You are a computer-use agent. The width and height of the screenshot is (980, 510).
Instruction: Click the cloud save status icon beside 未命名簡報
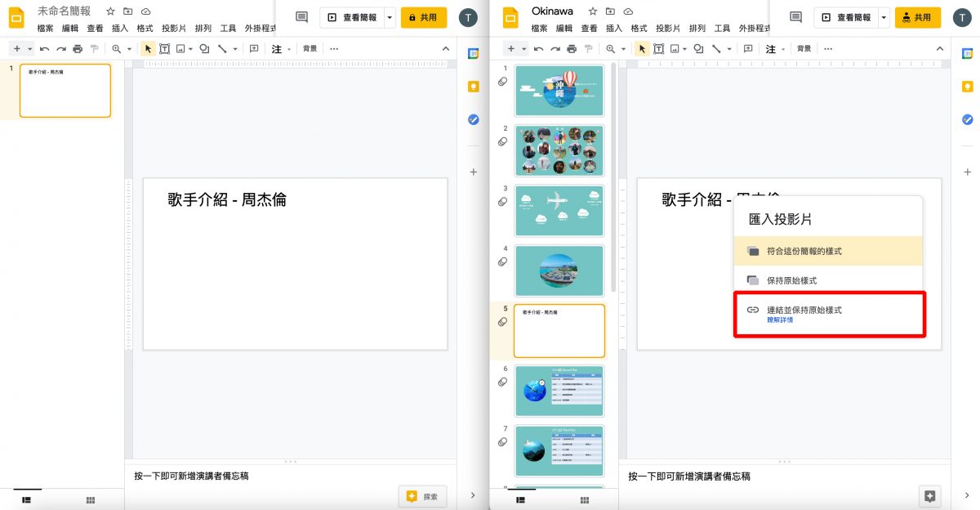tap(145, 11)
